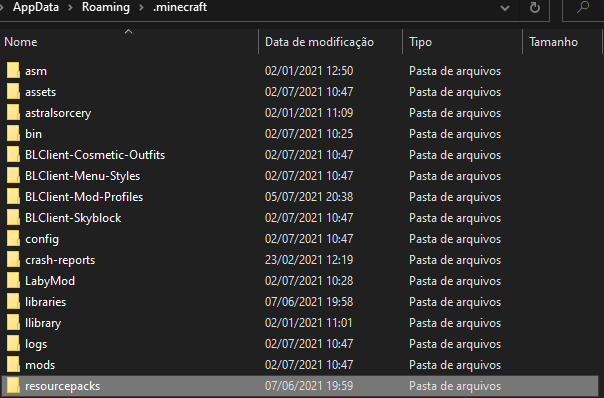Click the LabyMod folder icon
The image size is (604, 398).
13,281
